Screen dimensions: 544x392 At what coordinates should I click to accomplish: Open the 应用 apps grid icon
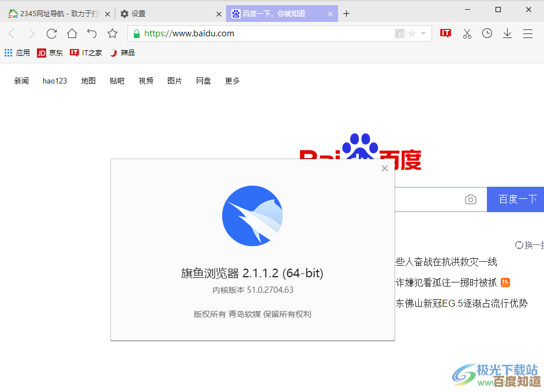(9, 52)
